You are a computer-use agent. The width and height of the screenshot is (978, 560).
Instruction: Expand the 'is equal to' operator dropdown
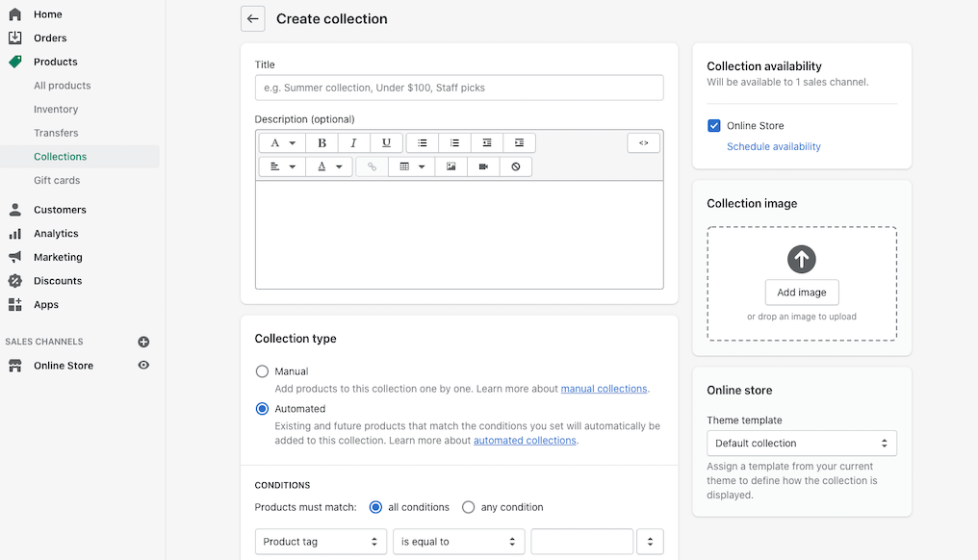click(458, 542)
